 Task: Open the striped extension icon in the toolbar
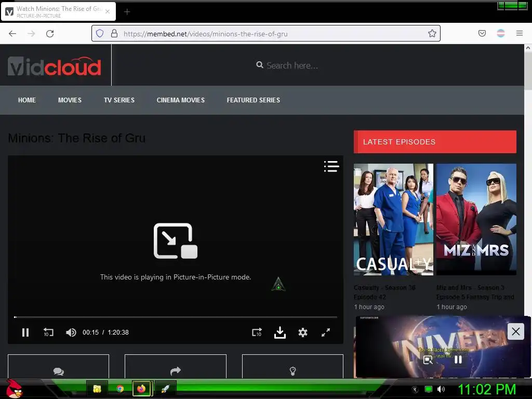(x=501, y=33)
